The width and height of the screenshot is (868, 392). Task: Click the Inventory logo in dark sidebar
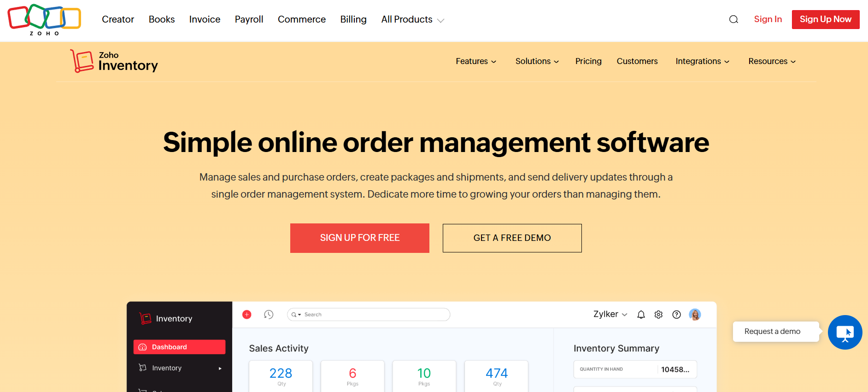click(x=166, y=318)
